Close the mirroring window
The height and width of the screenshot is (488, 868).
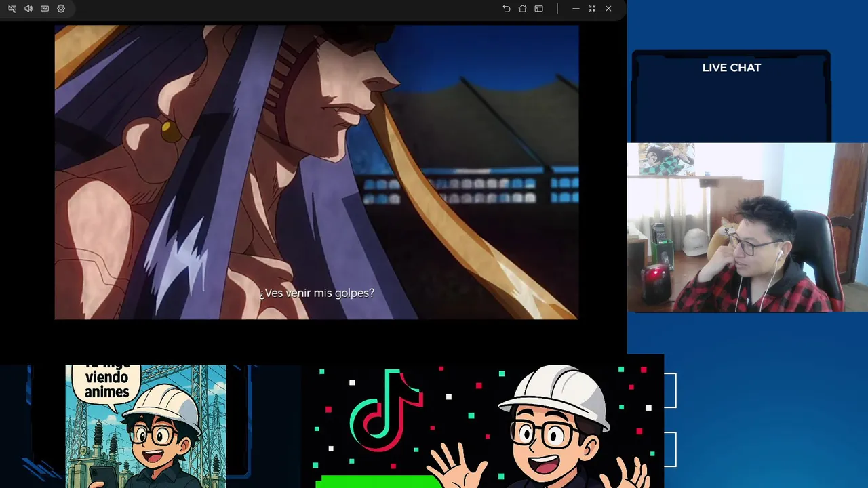pos(608,9)
